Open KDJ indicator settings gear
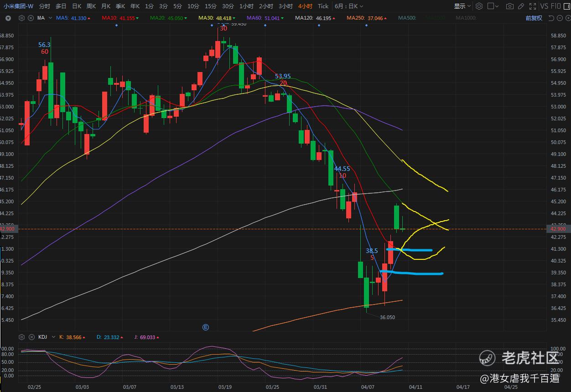This screenshot has height=392, width=571. pyautogui.click(x=21, y=337)
